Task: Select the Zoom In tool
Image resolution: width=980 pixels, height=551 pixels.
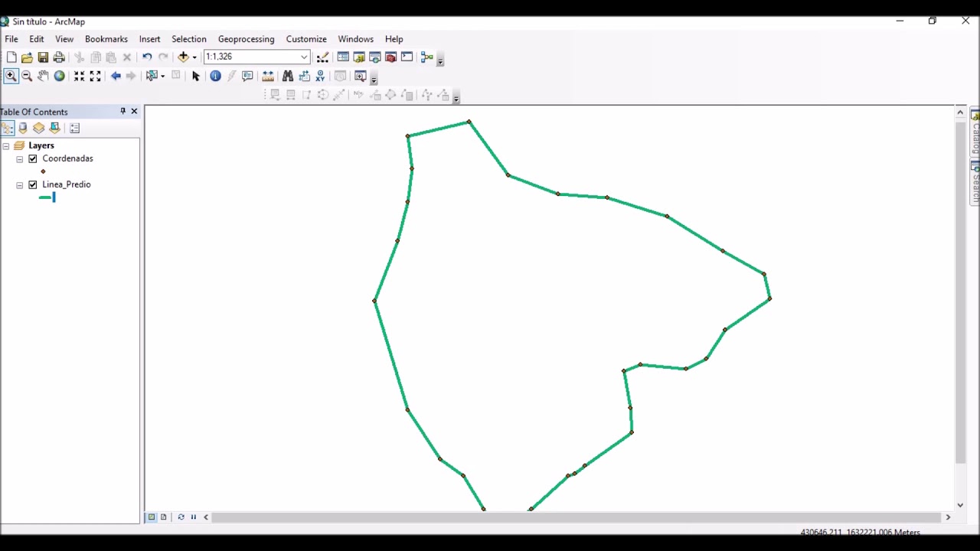Action: point(11,76)
